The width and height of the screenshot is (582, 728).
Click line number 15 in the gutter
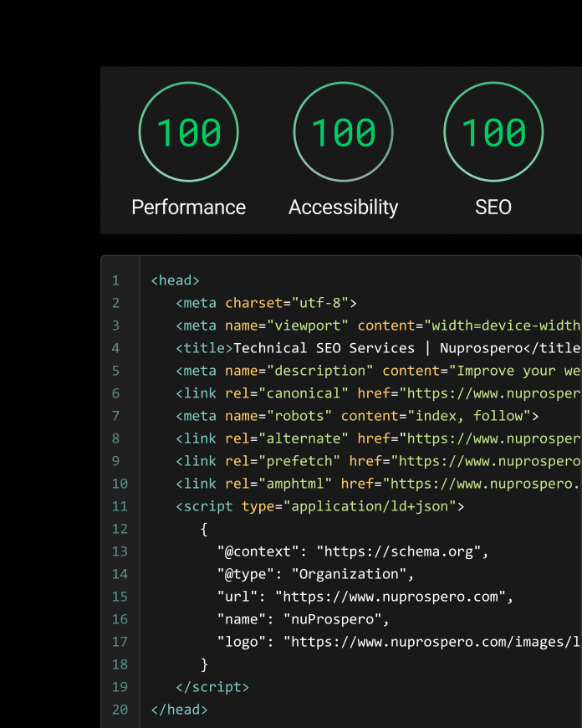click(120, 597)
